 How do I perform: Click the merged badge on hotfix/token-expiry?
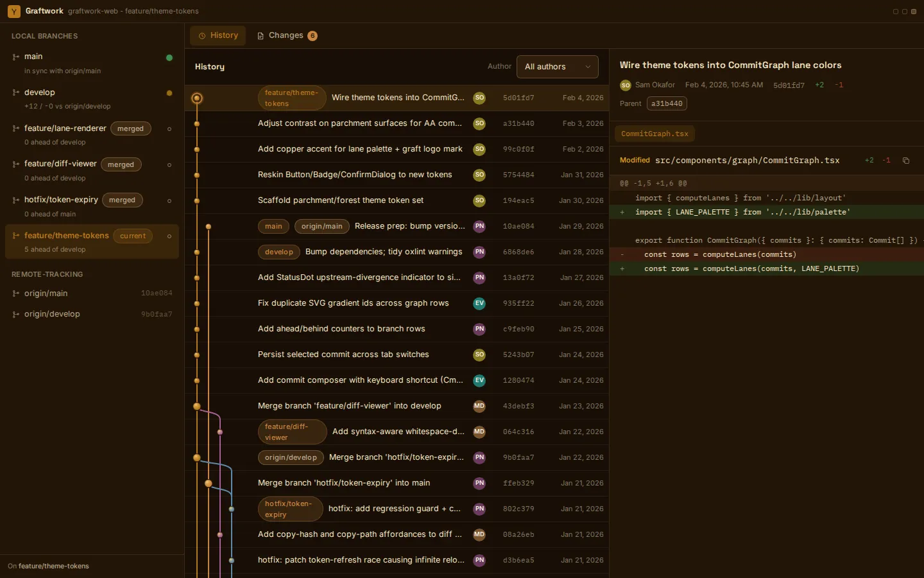(122, 200)
